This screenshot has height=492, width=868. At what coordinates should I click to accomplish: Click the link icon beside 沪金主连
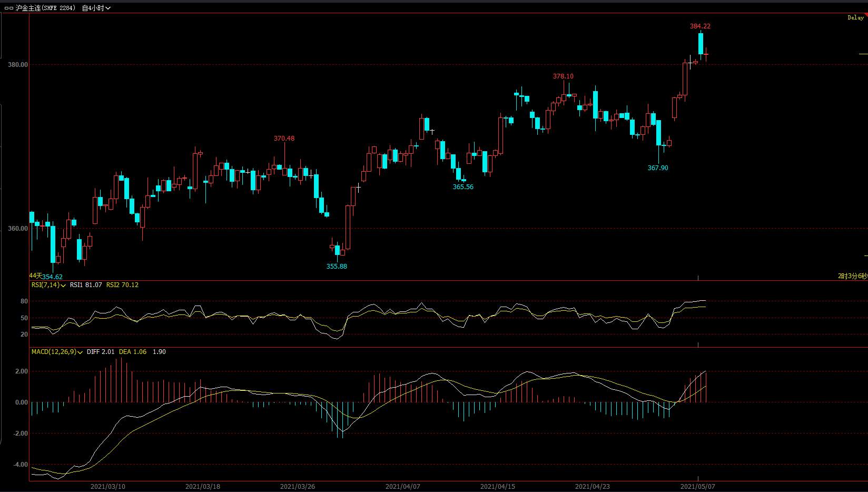[x=9, y=8]
